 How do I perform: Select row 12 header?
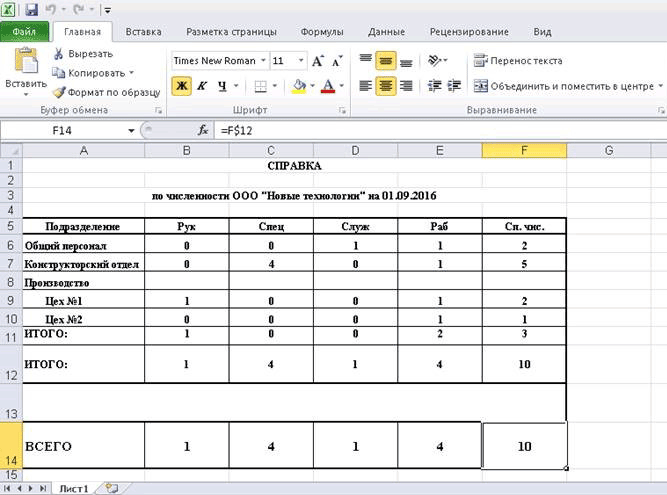[x=11, y=364]
